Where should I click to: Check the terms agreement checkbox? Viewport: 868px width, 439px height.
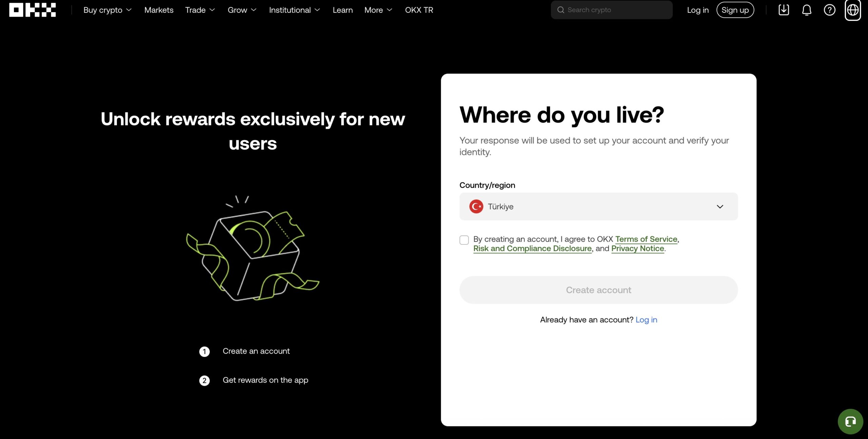point(464,240)
